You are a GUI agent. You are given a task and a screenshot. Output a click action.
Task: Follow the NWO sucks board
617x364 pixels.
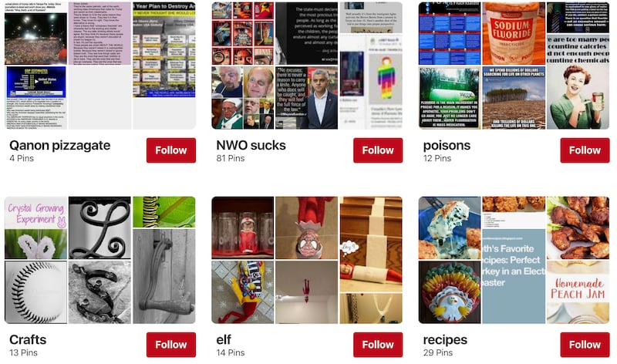point(378,150)
